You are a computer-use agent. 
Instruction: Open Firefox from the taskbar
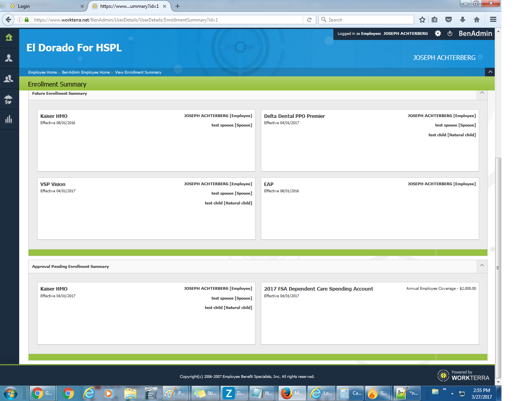pyautogui.click(x=292, y=393)
